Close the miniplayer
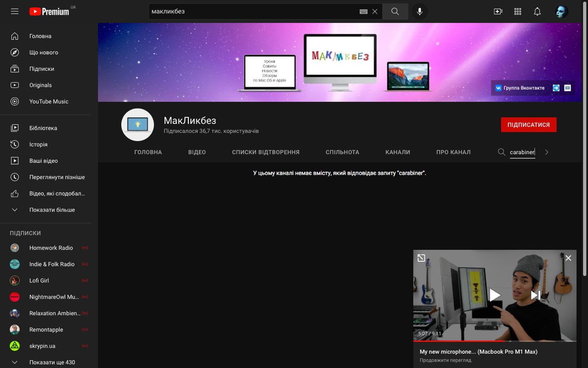This screenshot has height=368, width=588. point(568,258)
